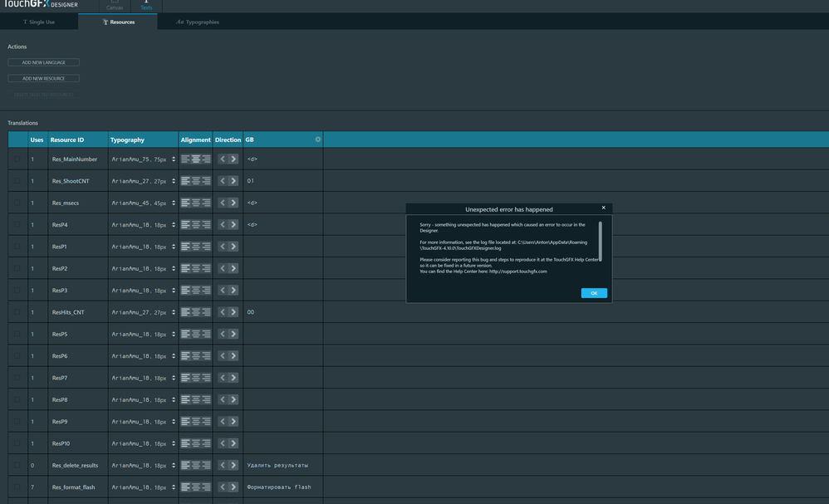This screenshot has height=504, width=829.
Task: Set left-to-right direction for Res_MainNumber
Action: click(x=233, y=159)
